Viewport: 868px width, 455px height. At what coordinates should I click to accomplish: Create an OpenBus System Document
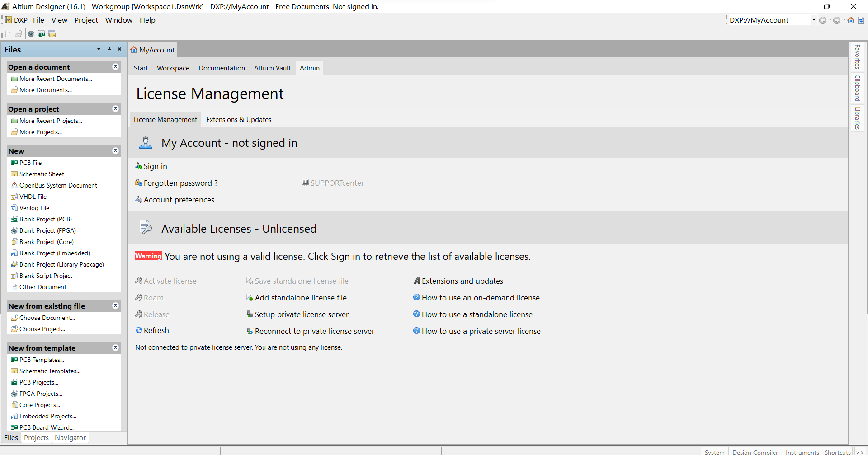(x=54, y=185)
